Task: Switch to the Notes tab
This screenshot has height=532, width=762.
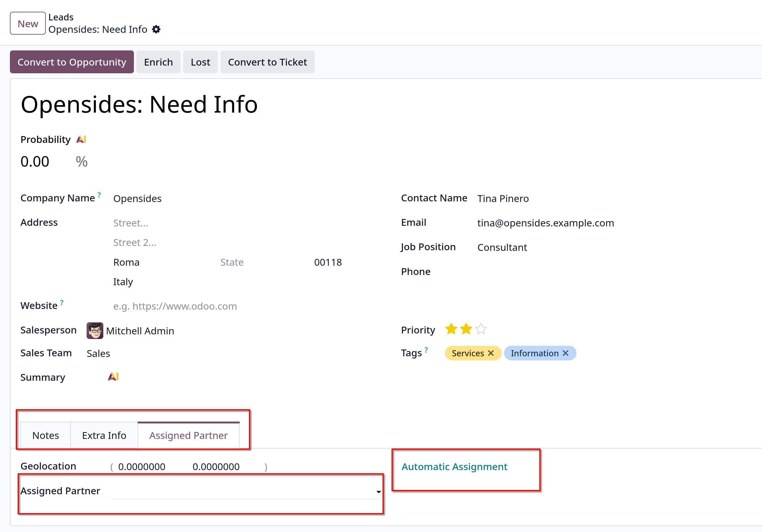Action: (x=46, y=435)
